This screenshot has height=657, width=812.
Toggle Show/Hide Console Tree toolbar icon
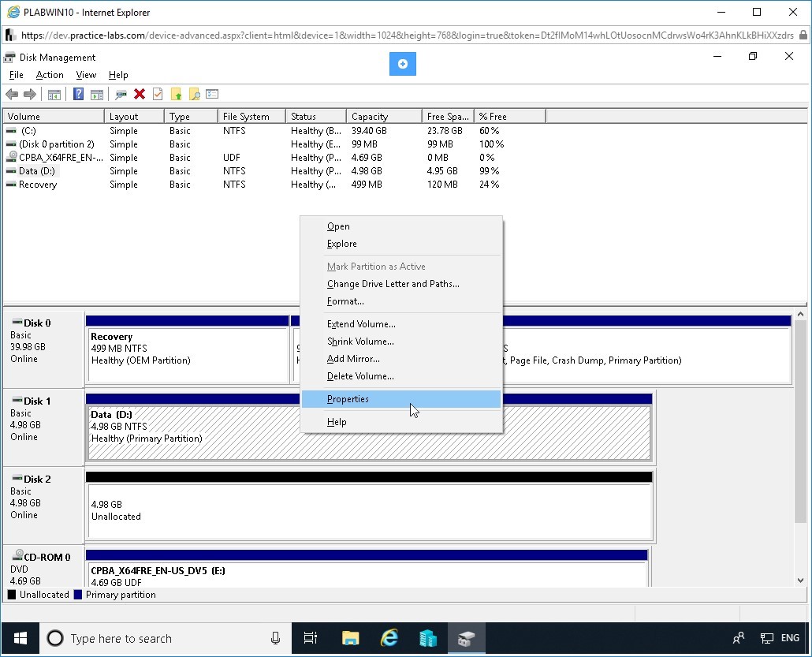click(54, 95)
